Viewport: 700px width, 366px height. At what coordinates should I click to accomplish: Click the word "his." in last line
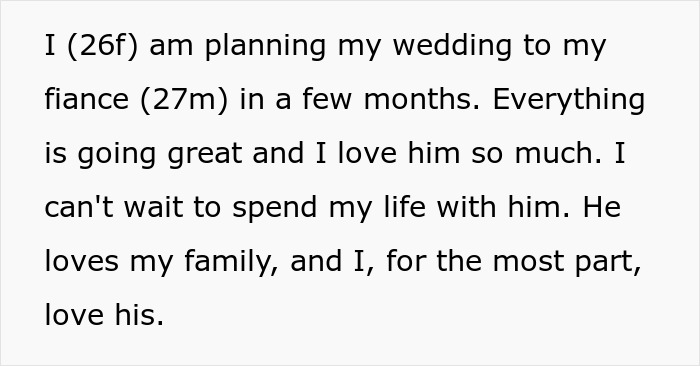(x=139, y=314)
